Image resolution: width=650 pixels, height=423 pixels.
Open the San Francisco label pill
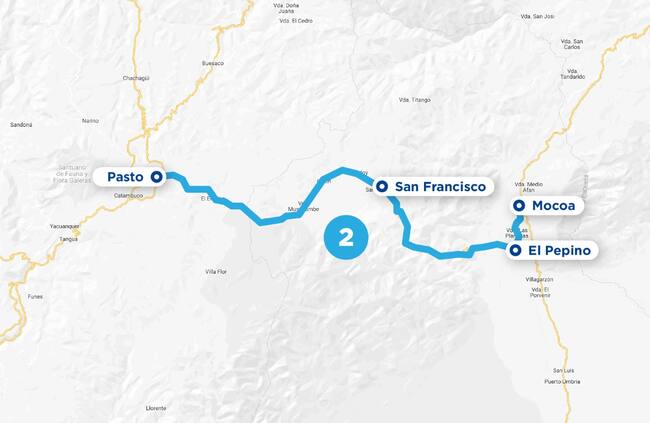click(434, 187)
